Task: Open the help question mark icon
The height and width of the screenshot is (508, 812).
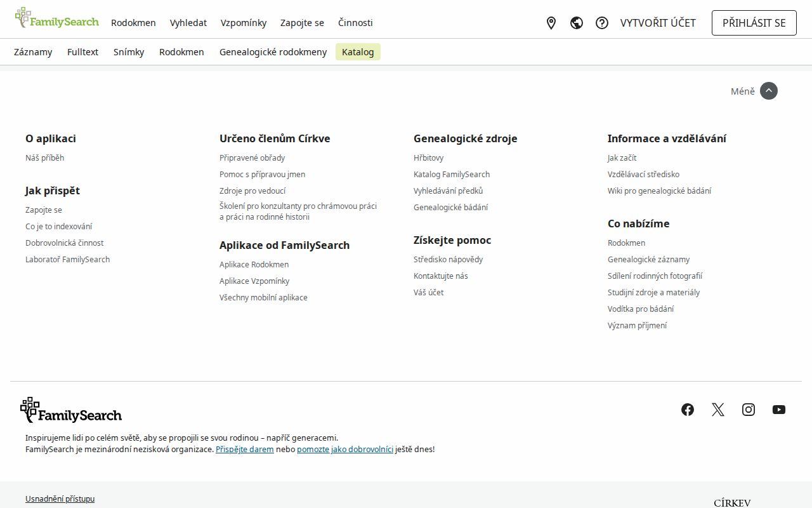Action: 602,23
